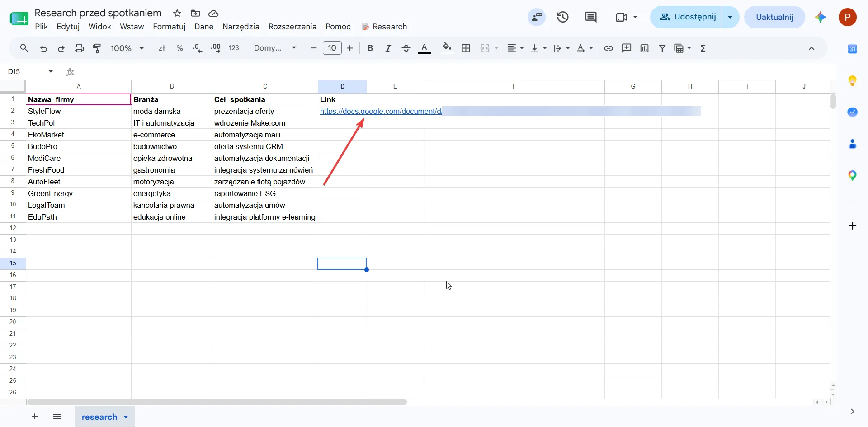Open Google Keep side panel icon

[x=852, y=81]
